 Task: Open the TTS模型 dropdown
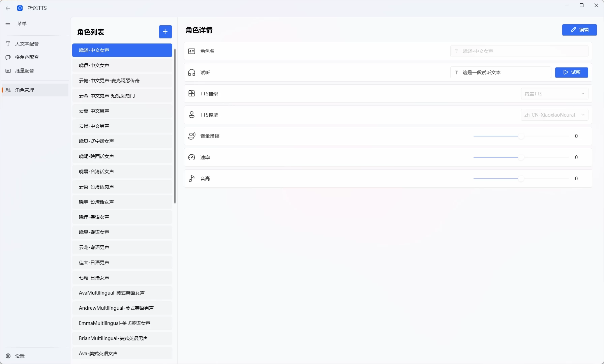tap(555, 115)
